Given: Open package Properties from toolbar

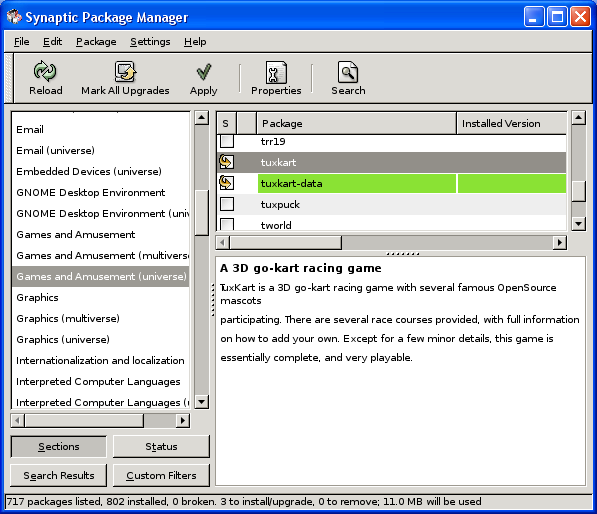Looking at the screenshot, I should pos(276,78).
